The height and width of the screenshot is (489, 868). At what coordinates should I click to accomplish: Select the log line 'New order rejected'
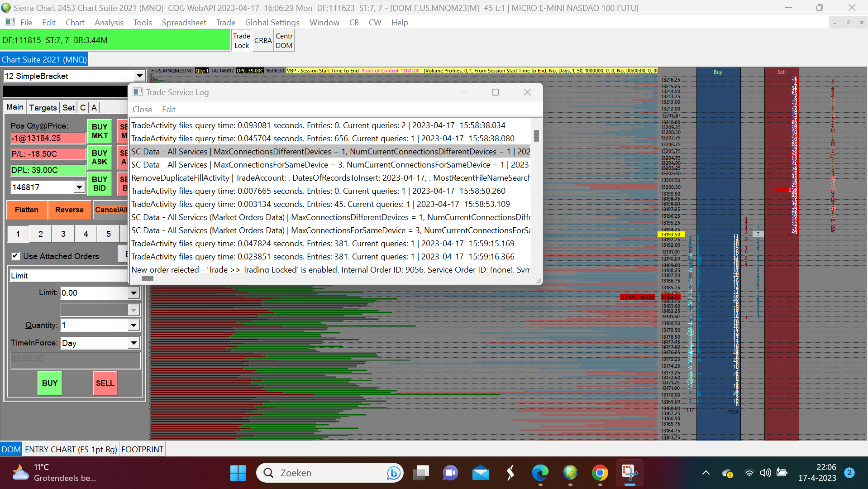(330, 270)
